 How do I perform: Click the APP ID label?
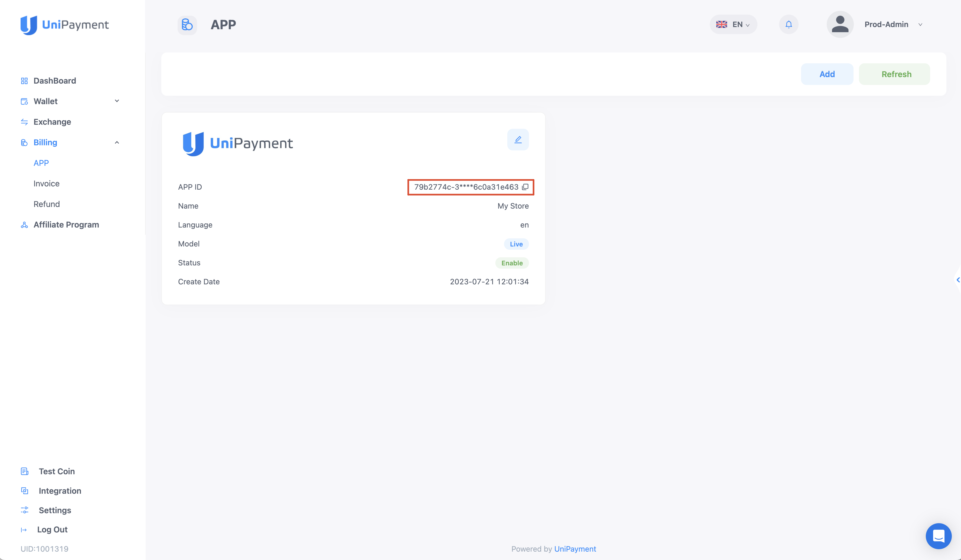[190, 187]
